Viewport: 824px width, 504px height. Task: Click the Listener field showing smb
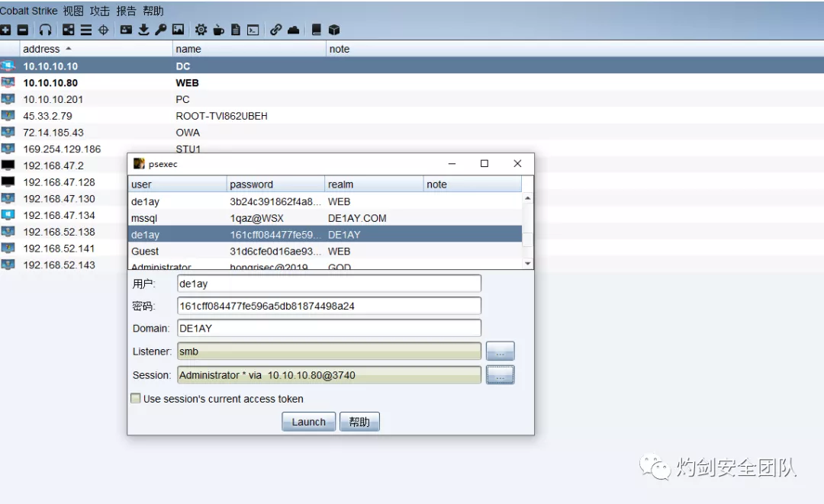pos(329,352)
